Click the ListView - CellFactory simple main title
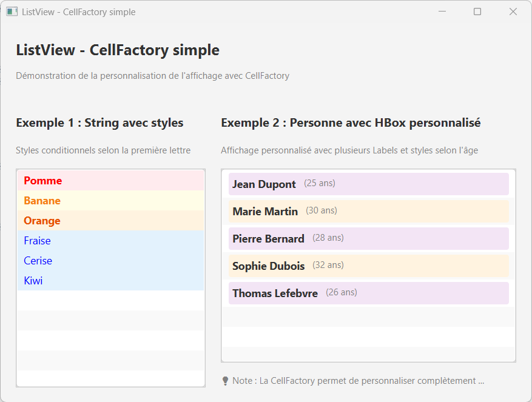This screenshot has height=402, width=532. pos(118,50)
